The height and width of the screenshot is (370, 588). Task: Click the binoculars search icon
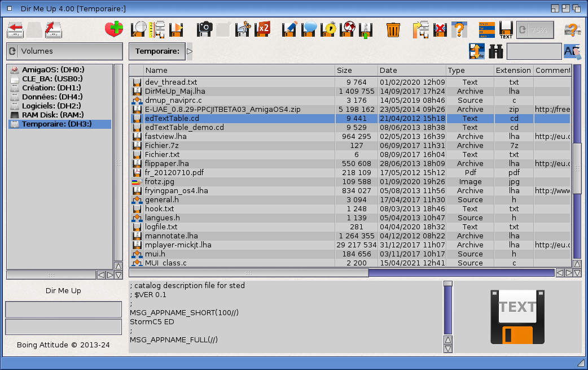point(495,51)
